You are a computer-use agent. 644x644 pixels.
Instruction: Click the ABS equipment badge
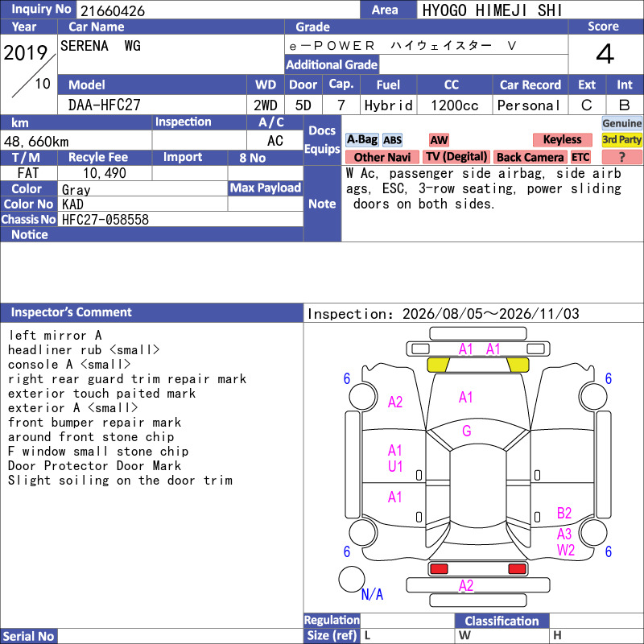392,140
